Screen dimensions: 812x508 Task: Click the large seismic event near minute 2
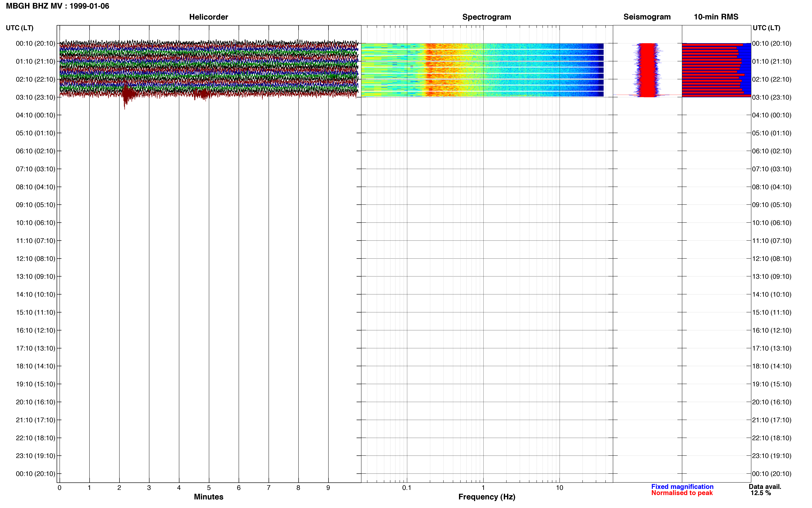click(127, 94)
